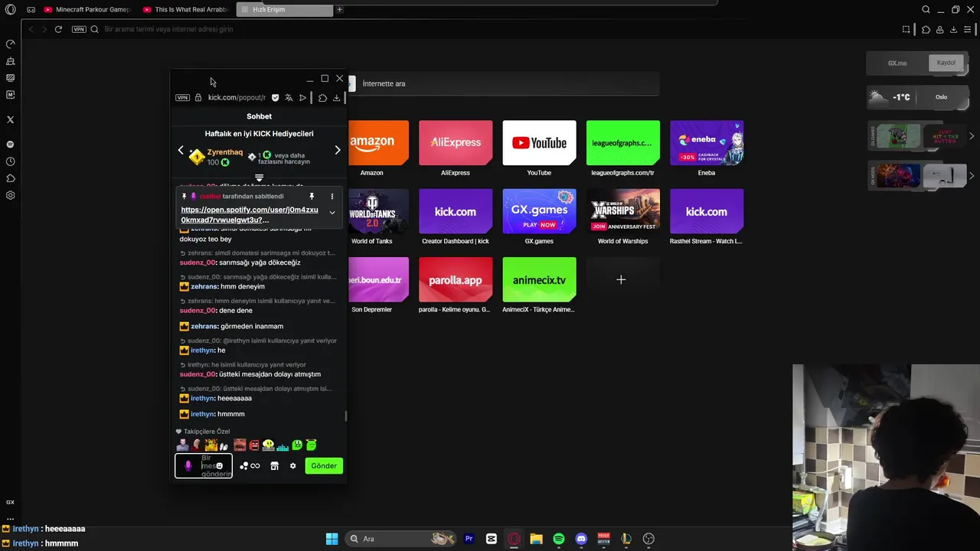The height and width of the screenshot is (551, 980).
Task: Open sidebar extensions cube icon
Action: click(10, 178)
